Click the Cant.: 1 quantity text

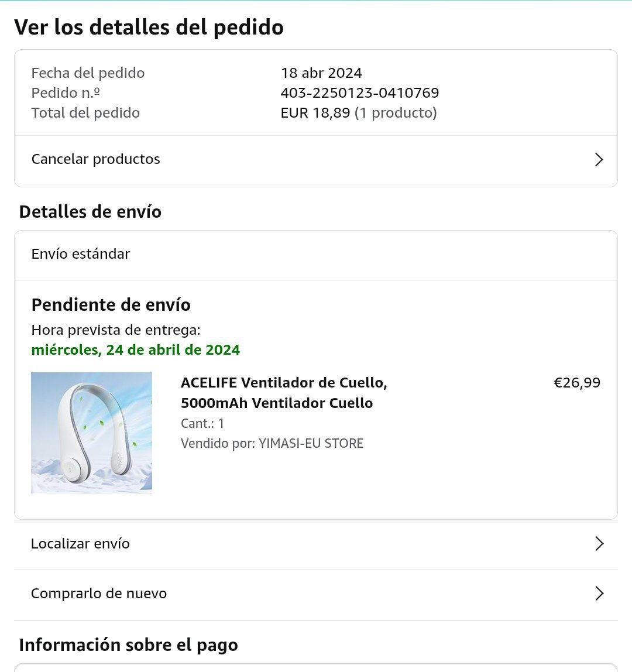click(202, 423)
